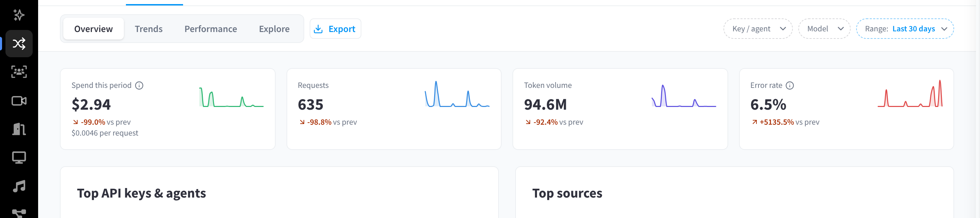Viewport: 980px width, 218px height.
Task: Click the Token volume card label
Action: pyautogui.click(x=548, y=85)
